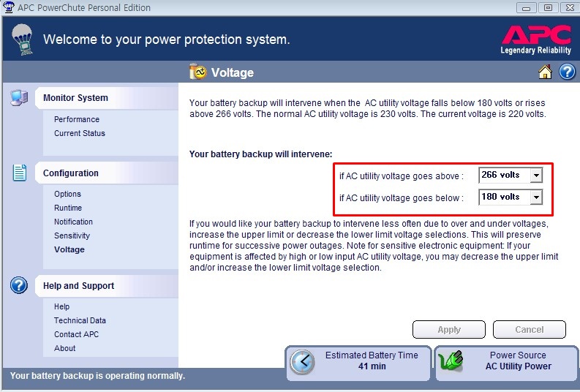This screenshot has height=392, width=580.
Task: Open Current Status page
Action: point(80,133)
